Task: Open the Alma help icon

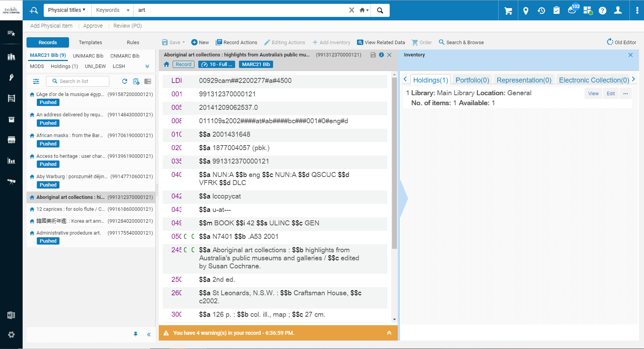Action: coord(602,10)
